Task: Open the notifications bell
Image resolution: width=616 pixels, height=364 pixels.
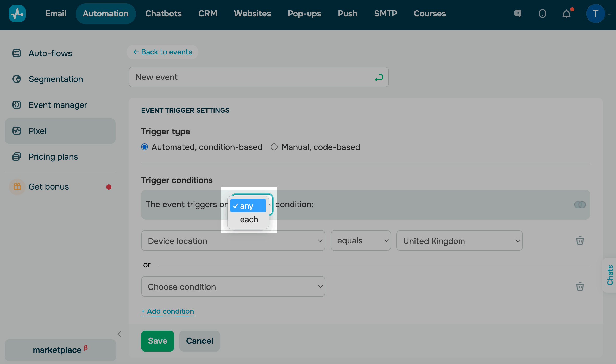Action: pos(567,14)
